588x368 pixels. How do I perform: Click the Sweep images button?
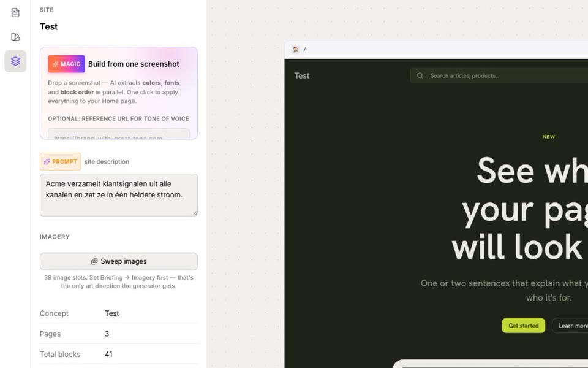click(118, 261)
